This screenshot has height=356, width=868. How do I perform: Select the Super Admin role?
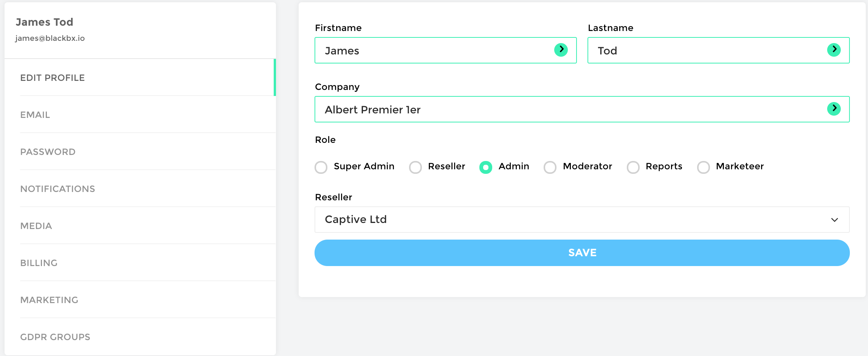321,167
